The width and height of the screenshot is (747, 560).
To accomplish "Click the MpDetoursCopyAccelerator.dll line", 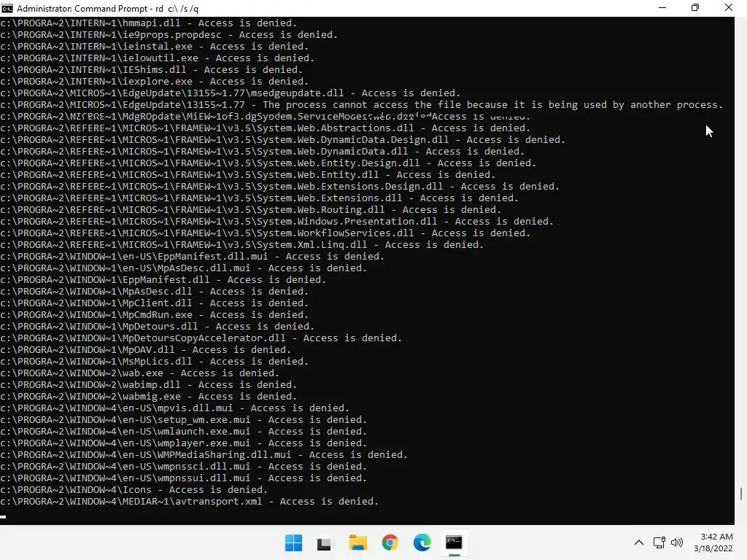I will (x=201, y=338).
